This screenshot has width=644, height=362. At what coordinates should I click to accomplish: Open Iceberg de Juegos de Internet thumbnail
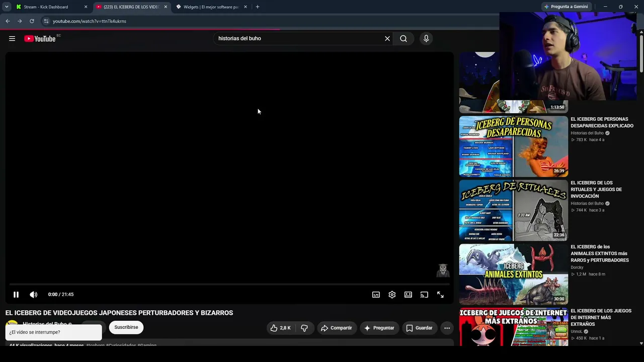click(514, 327)
